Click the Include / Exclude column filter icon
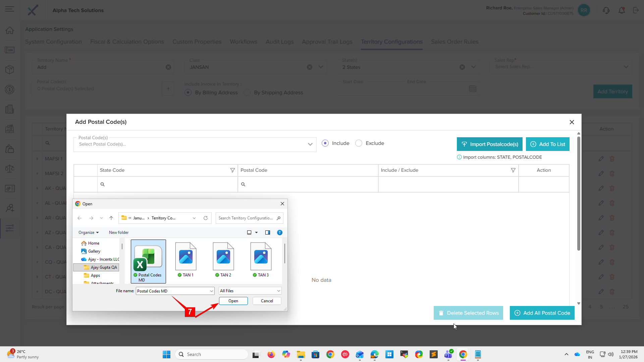Viewport: 644px width, 362px height. click(x=513, y=170)
